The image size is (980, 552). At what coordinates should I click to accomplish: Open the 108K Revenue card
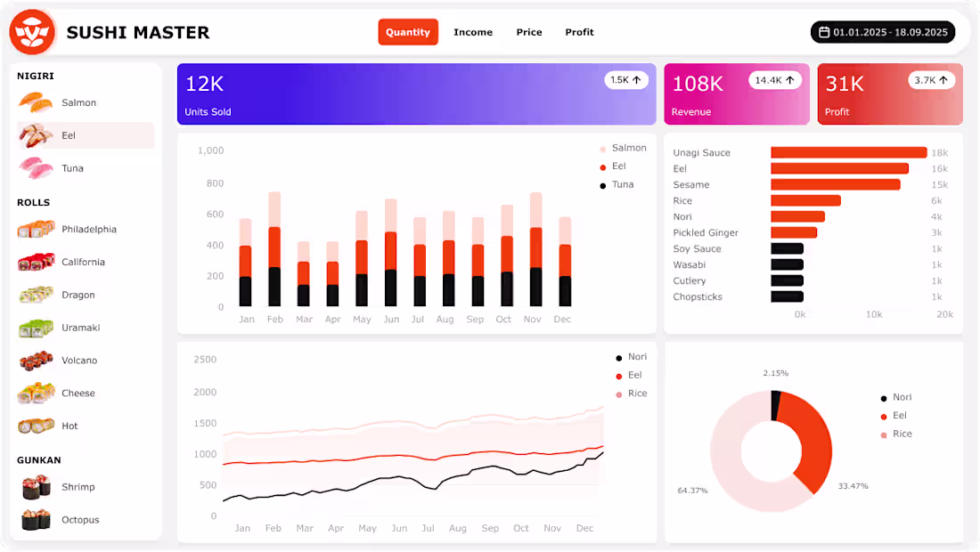[x=736, y=93]
